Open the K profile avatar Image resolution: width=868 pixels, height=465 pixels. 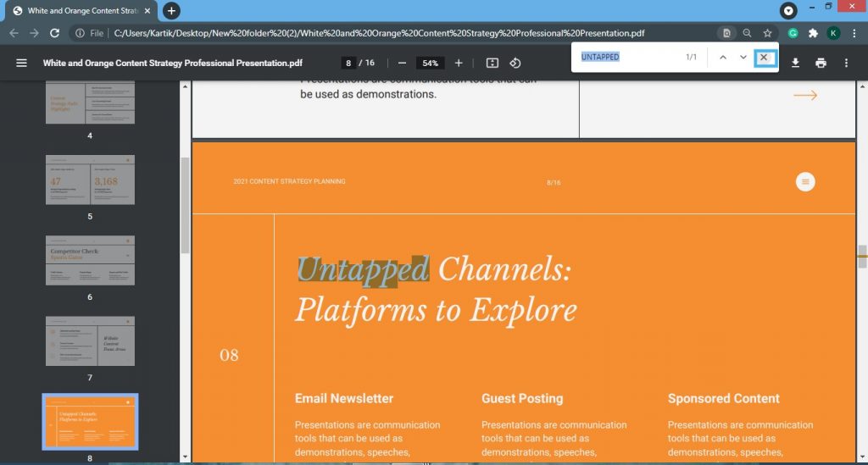tap(833, 33)
